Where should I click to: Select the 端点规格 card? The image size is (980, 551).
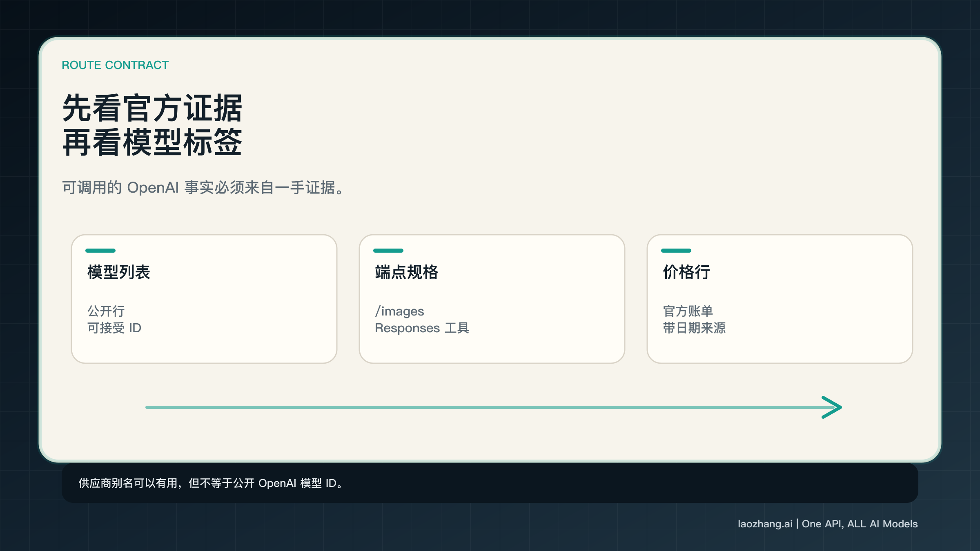point(492,298)
